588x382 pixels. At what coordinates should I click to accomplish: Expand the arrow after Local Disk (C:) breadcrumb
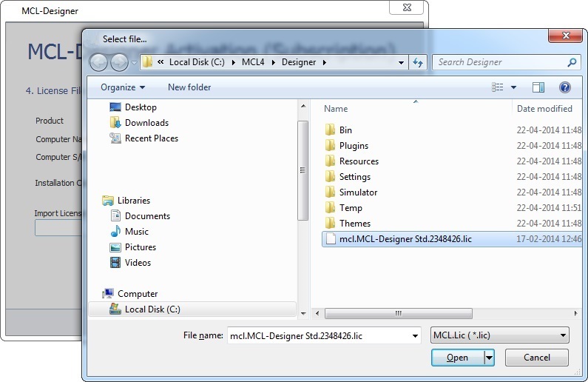pyautogui.click(x=234, y=62)
